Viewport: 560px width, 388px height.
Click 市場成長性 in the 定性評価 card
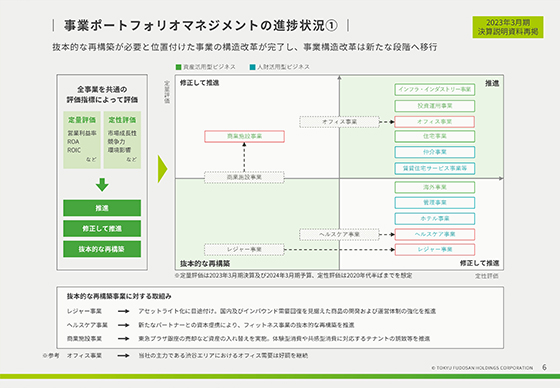point(122,133)
